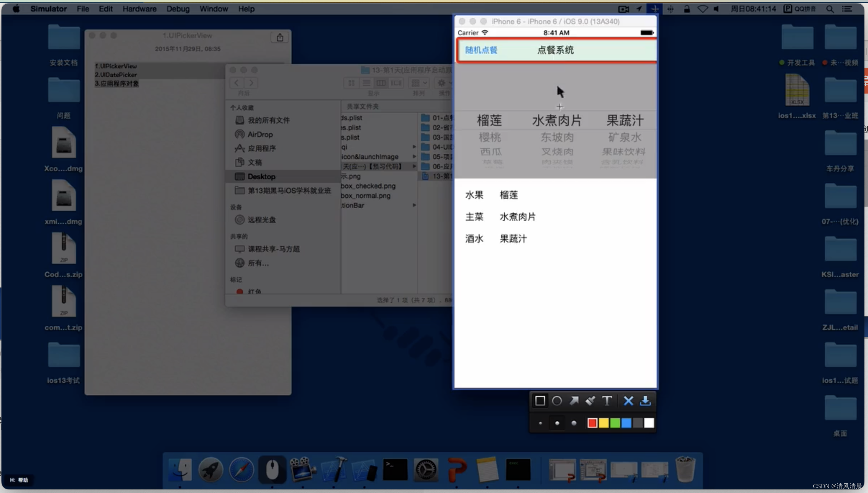This screenshot has height=493, width=868.
Task: Pick the yellow color swatch
Action: click(604, 423)
